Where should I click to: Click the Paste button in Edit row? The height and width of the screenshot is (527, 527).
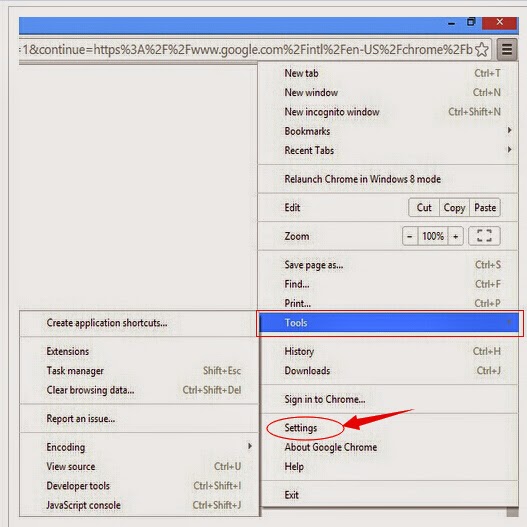(485, 207)
